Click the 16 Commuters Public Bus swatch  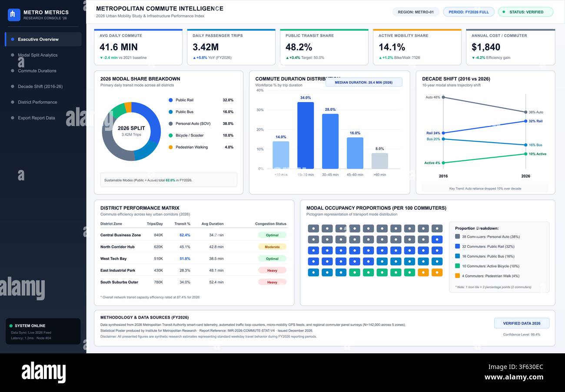pos(457,256)
